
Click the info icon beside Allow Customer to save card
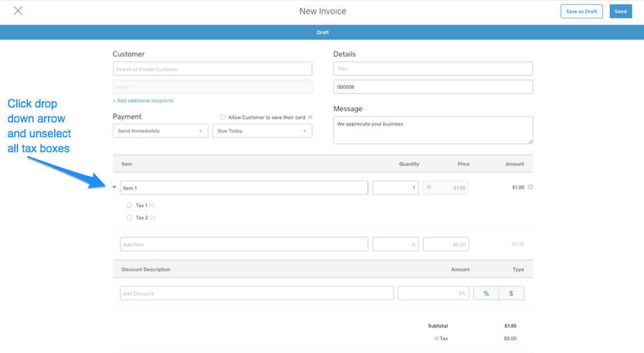pyautogui.click(x=310, y=117)
